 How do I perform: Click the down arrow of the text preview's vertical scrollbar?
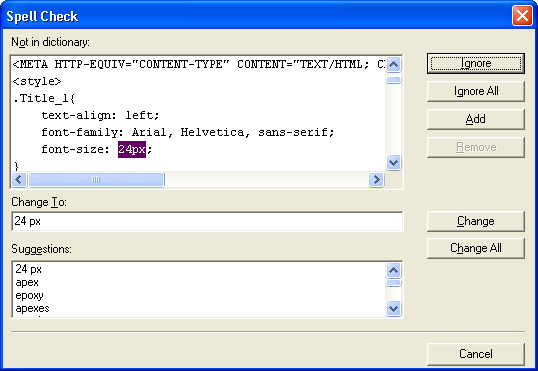point(393,162)
